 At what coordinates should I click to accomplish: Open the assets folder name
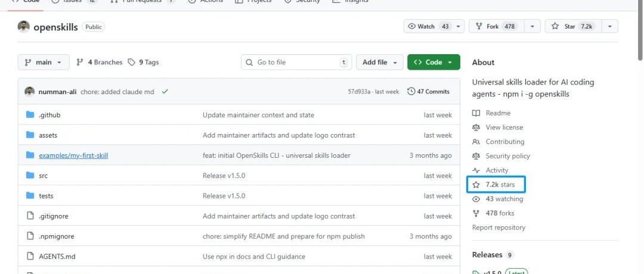pyautogui.click(x=48, y=135)
